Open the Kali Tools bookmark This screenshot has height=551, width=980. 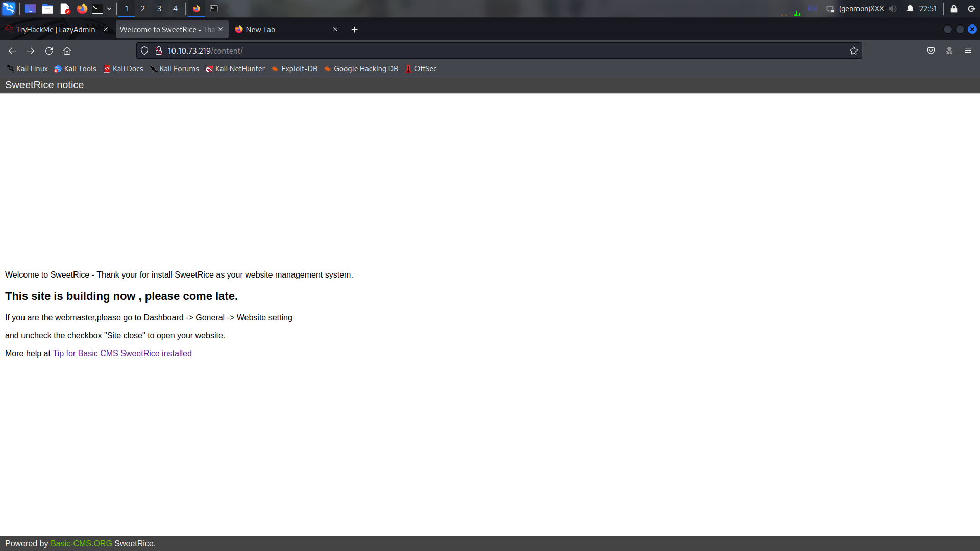click(x=75, y=69)
